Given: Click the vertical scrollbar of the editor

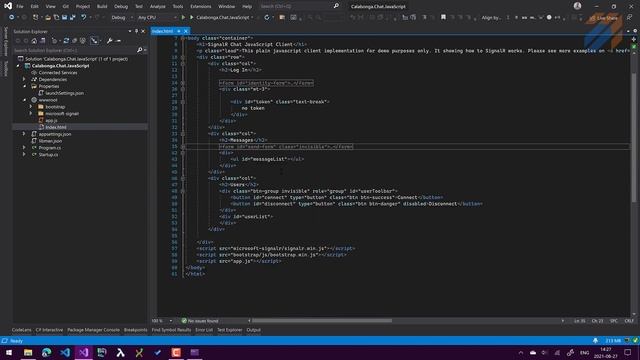Looking at the screenshot, I should click(x=634, y=137).
